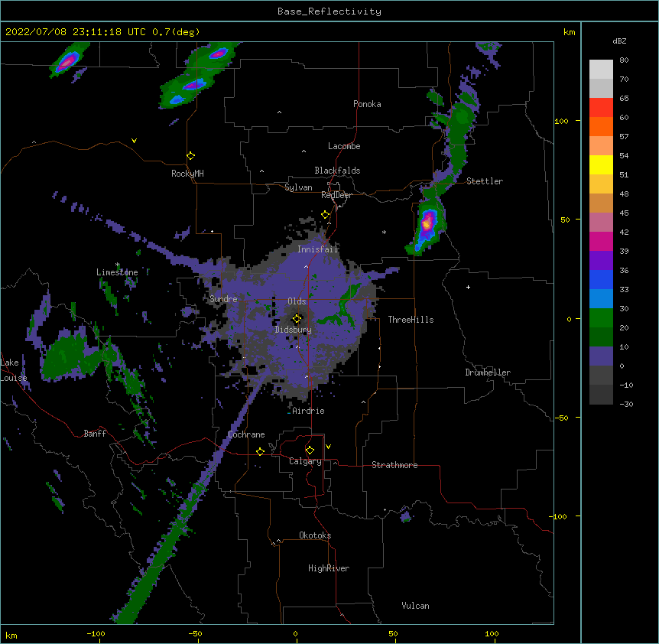Click the yellow V marker near Calgary
Image resolution: width=659 pixels, height=644 pixels.
[328, 447]
